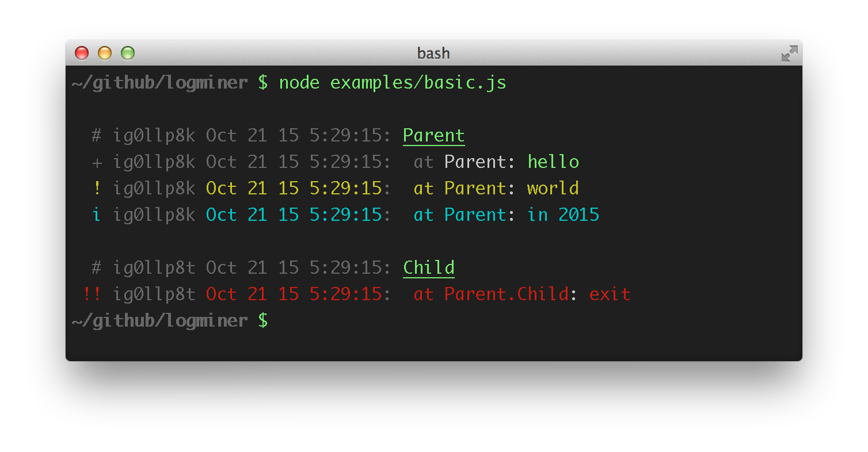Click the yellow minimize window button
Viewport: 868px width, 452px height.
(x=105, y=53)
